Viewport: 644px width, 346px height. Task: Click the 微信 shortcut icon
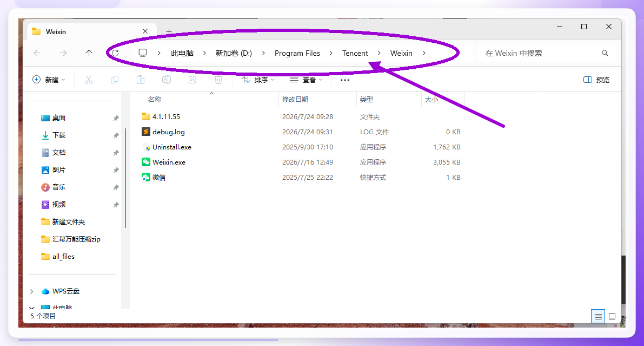point(146,177)
